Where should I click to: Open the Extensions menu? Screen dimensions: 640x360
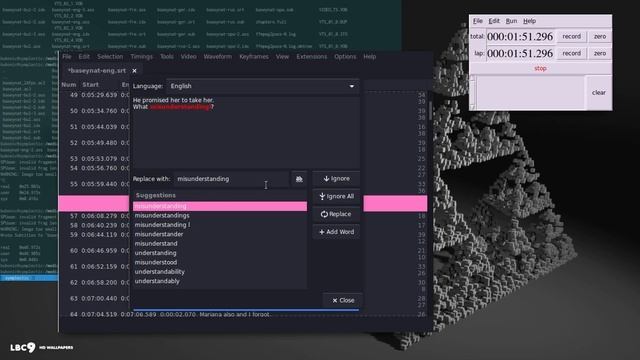pos(312,57)
